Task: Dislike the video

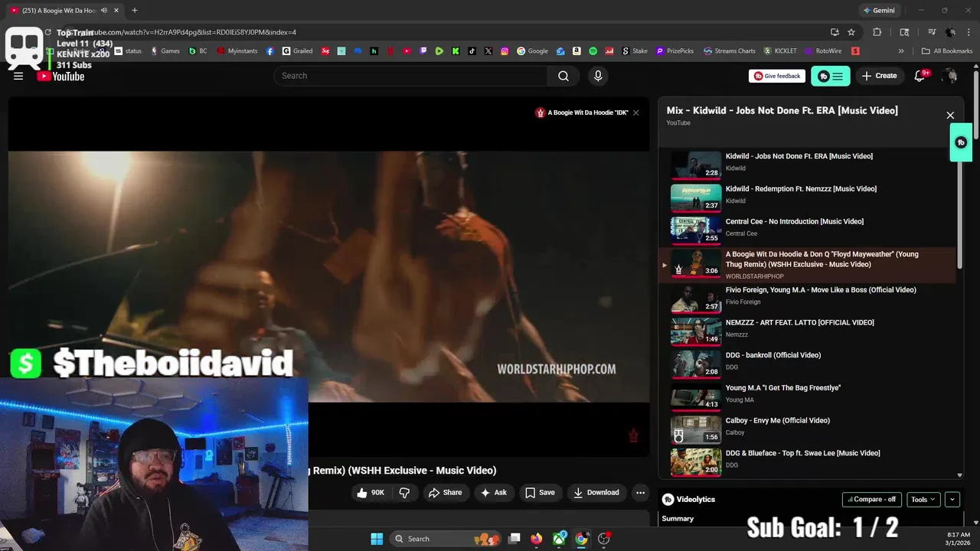Action: point(405,493)
